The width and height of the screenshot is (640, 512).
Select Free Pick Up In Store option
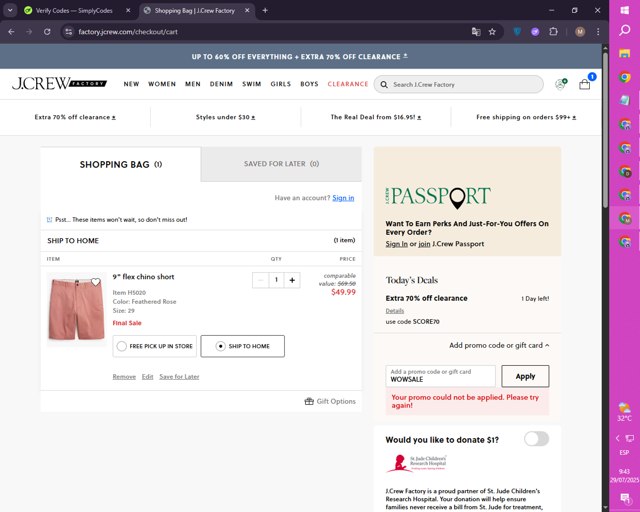[155, 346]
